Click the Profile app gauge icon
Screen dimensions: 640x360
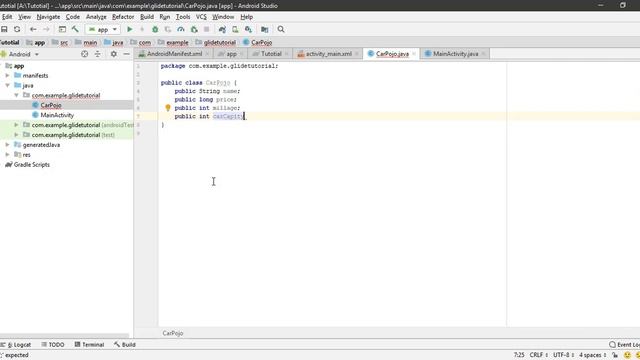click(x=181, y=29)
